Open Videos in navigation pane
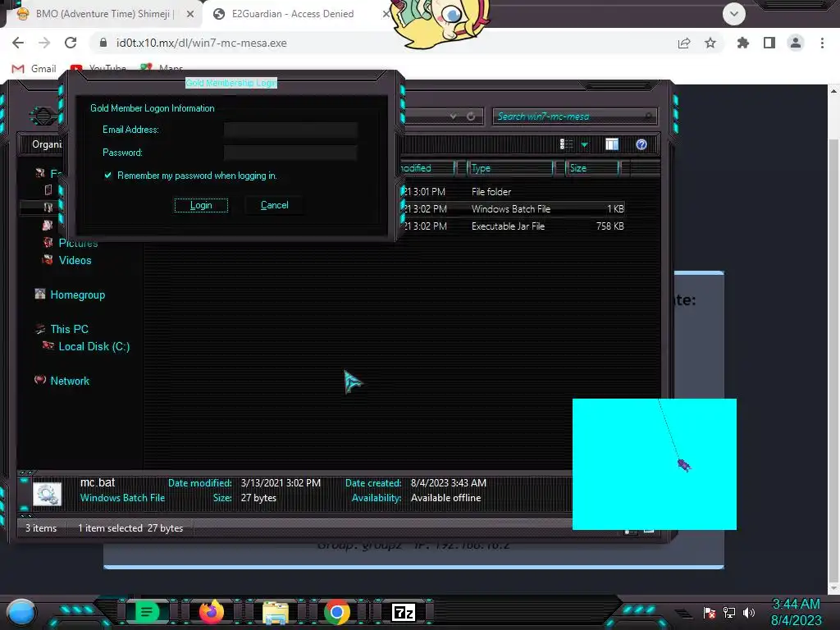 (x=75, y=260)
